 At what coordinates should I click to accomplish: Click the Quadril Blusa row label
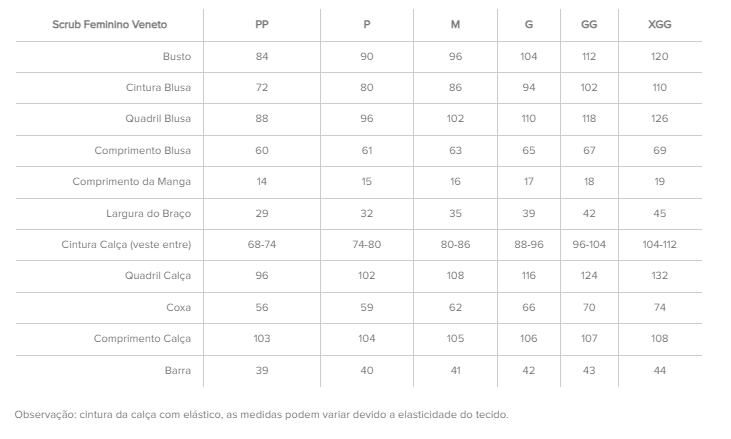pyautogui.click(x=158, y=119)
